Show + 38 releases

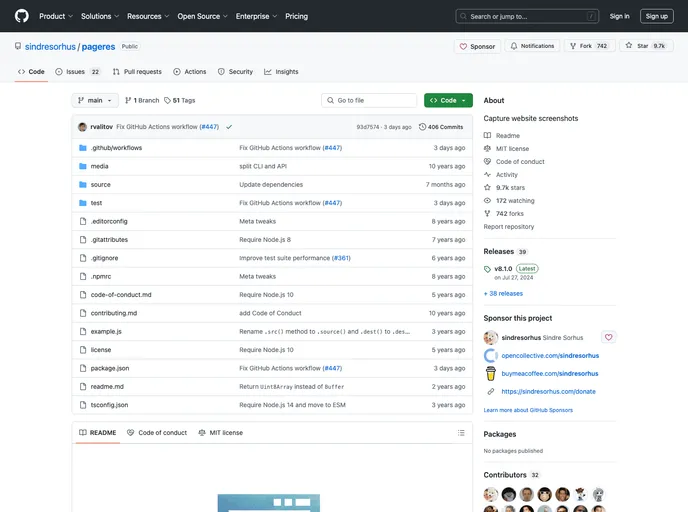click(x=503, y=294)
